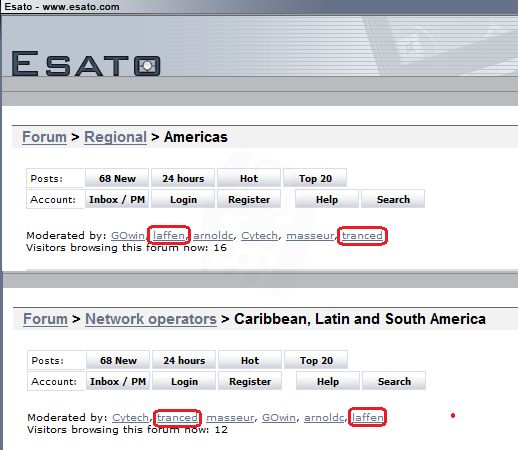Open the Network operators breadcrumb link
This screenshot has width=518, height=450.
tap(151, 319)
